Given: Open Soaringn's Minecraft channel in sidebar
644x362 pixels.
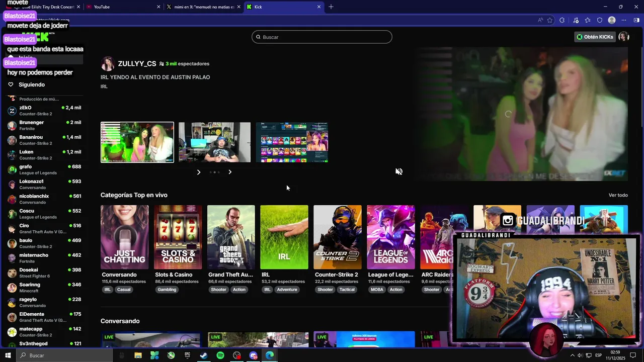Looking at the screenshot, I should click(44, 288).
